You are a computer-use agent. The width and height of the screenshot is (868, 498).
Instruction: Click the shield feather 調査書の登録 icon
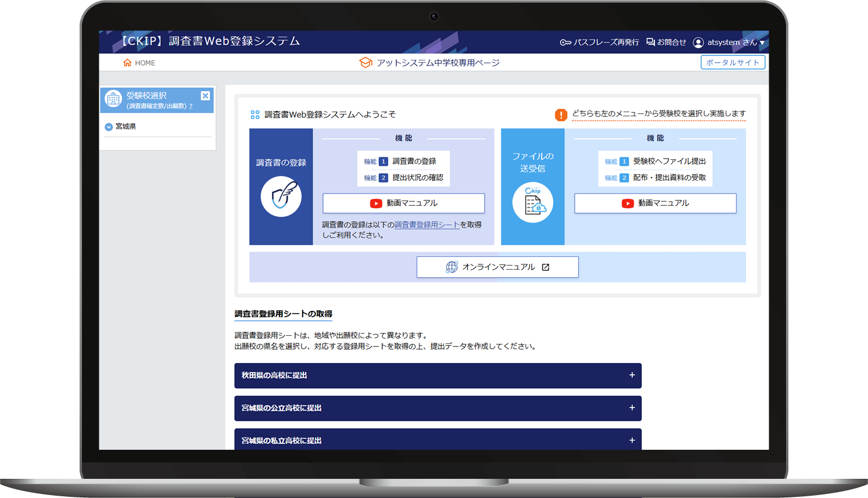281,196
